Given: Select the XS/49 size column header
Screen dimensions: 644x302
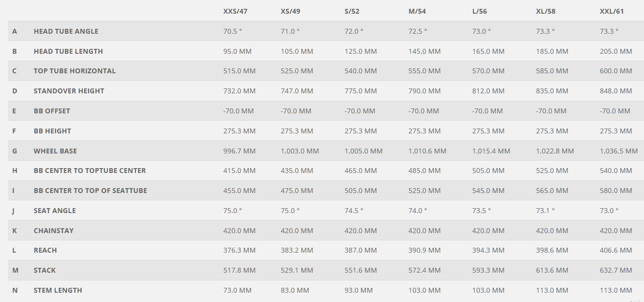Looking at the screenshot, I should point(290,11).
